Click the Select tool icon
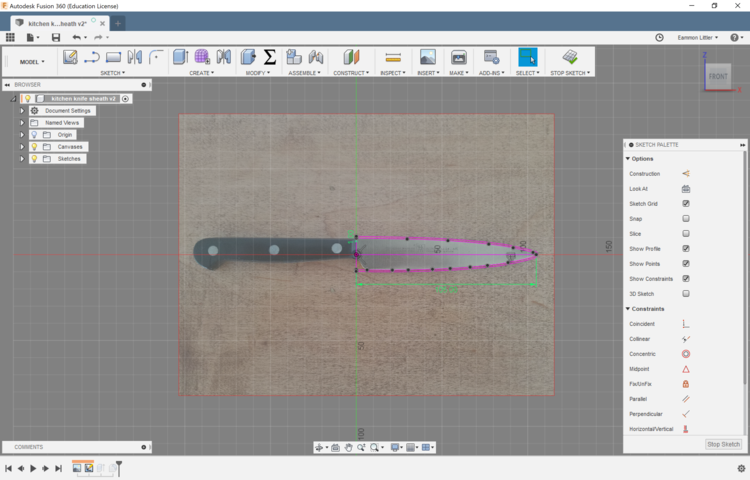This screenshot has height=480, width=750. pos(528,57)
